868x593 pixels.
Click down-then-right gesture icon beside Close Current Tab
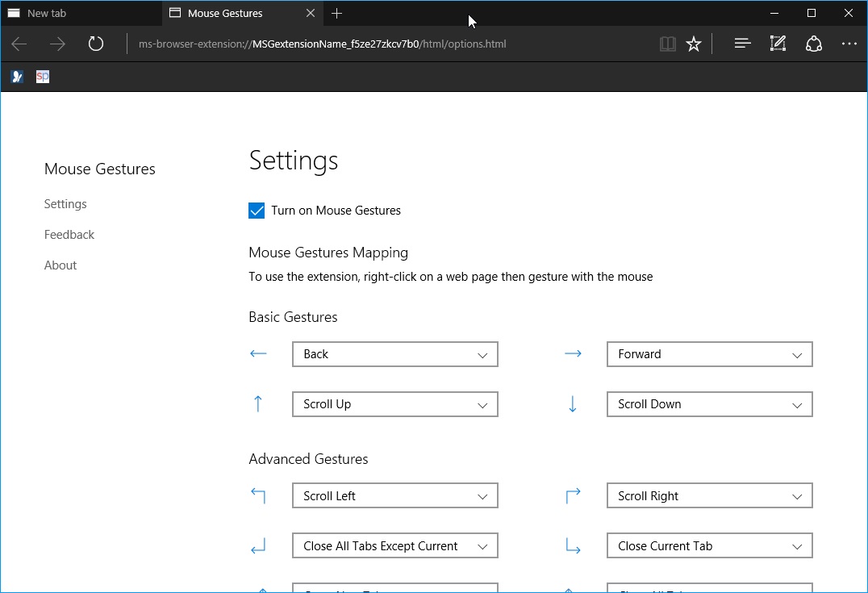pos(573,546)
